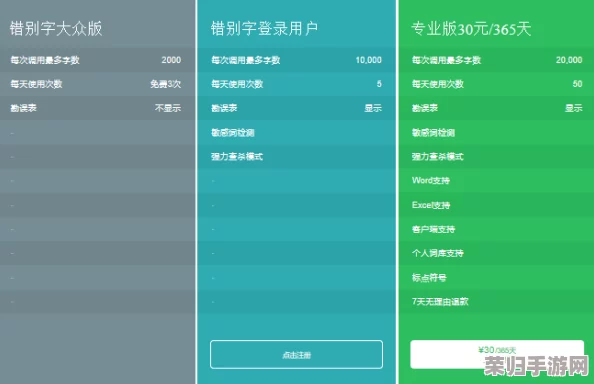Click the daily usage value 5
The height and width of the screenshot is (384, 594).
(379, 84)
